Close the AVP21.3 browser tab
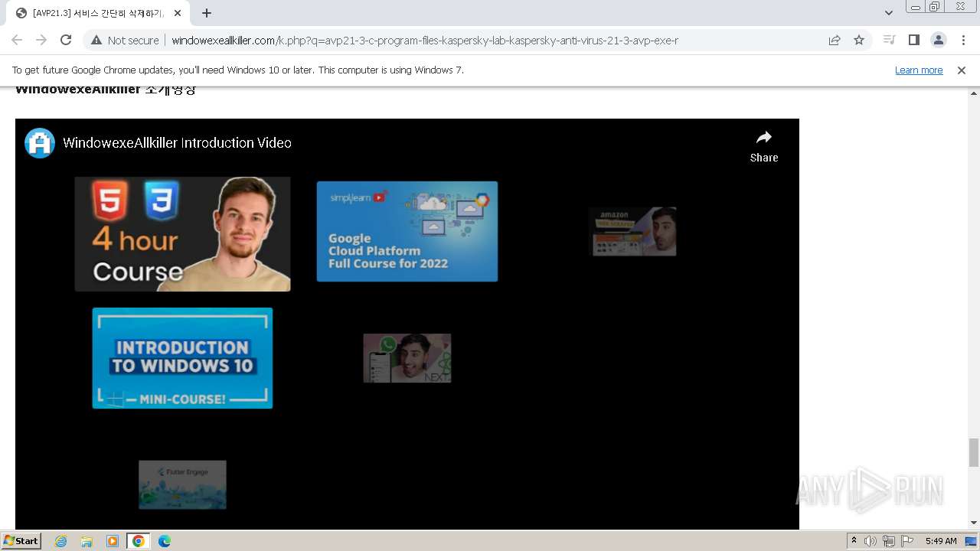 point(178,13)
